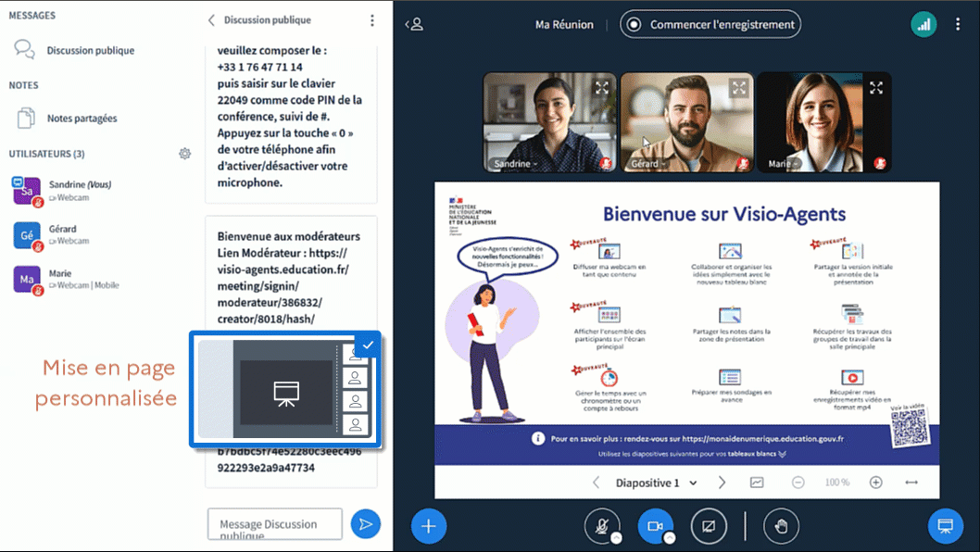The image size is (980, 552).
Task: Open Marie webcam name dropdown
Action: (x=784, y=164)
